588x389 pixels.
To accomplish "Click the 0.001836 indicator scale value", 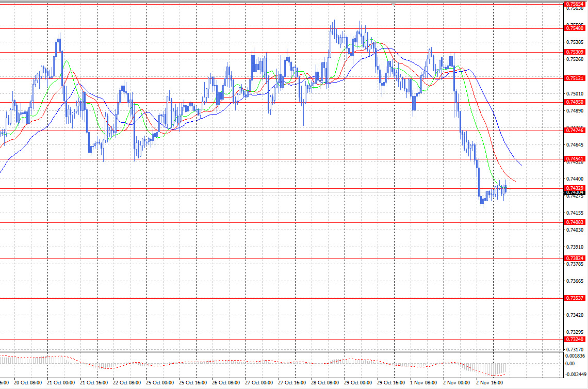I will [575, 356].
